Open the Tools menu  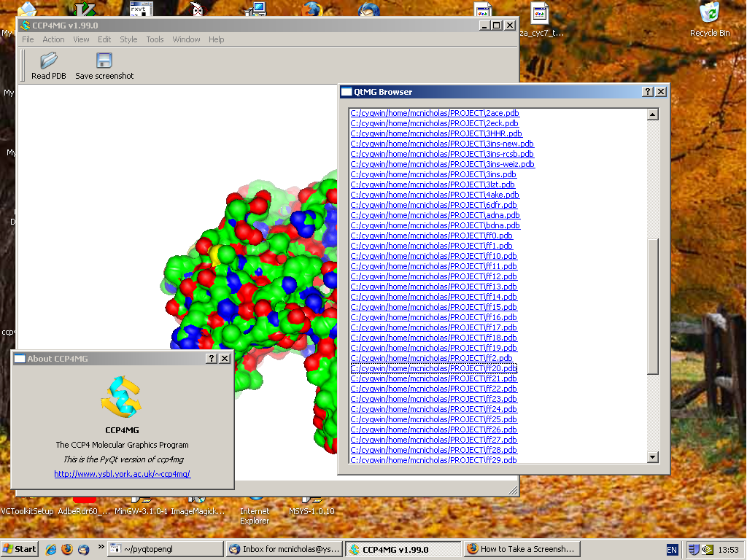(155, 39)
